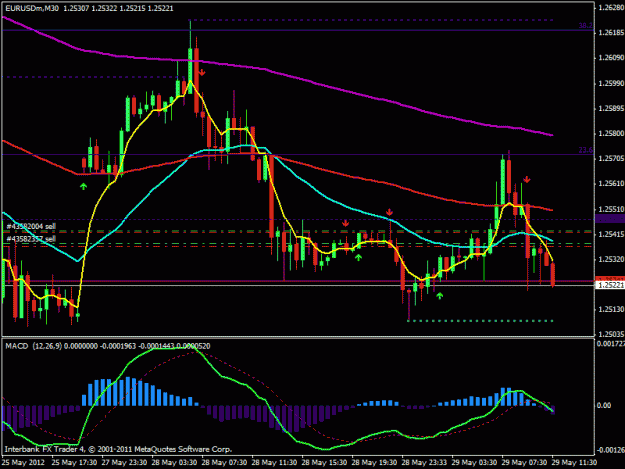
Task: Click the 1.25990 price axis value
Action: click(x=611, y=83)
